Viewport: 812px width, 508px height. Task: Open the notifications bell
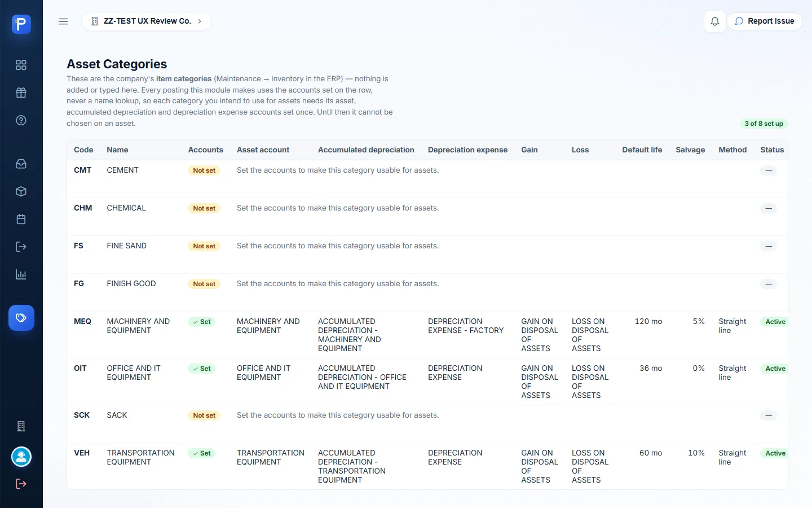(x=714, y=21)
